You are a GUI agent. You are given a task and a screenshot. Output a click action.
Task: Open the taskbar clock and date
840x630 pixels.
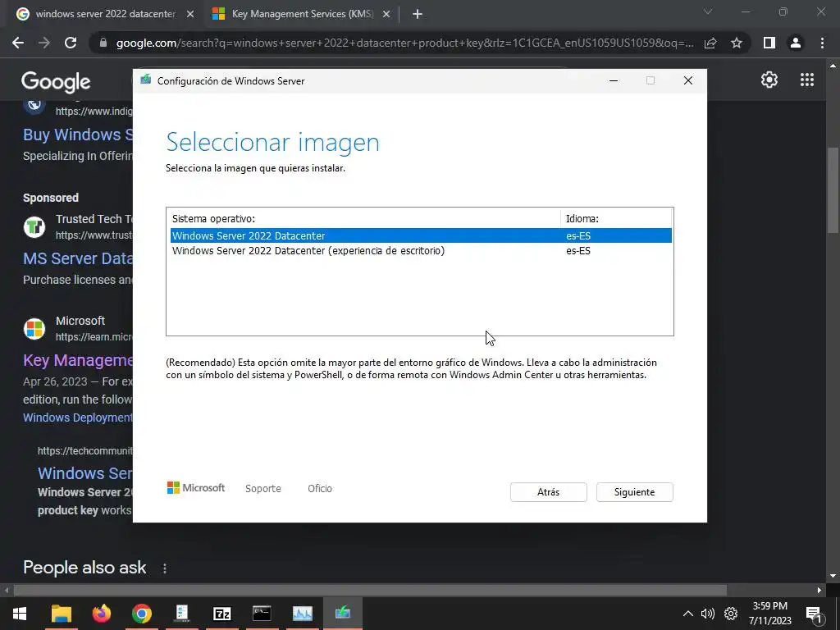click(769, 614)
